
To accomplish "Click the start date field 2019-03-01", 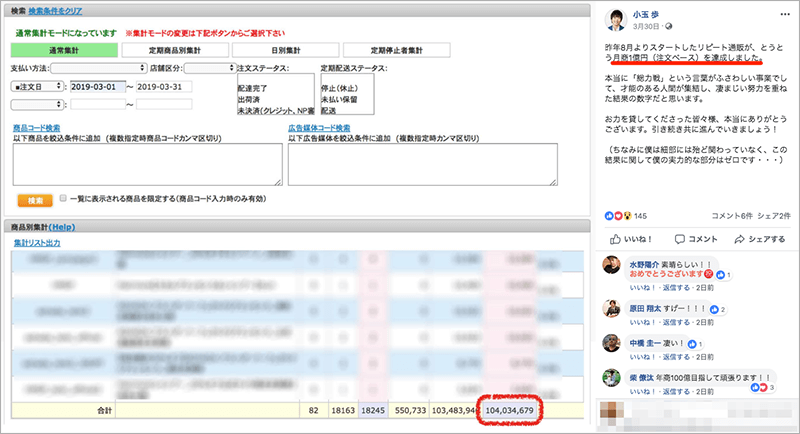I will (97, 87).
